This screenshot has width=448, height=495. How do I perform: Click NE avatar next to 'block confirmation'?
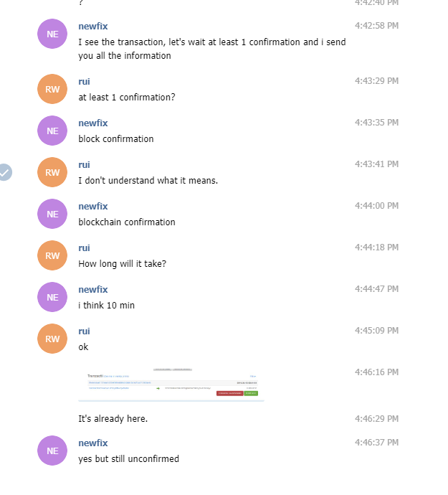[x=52, y=131]
